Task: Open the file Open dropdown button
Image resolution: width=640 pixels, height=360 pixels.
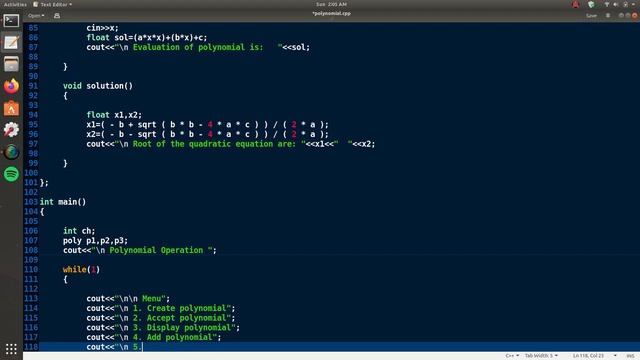Action: click(36, 16)
